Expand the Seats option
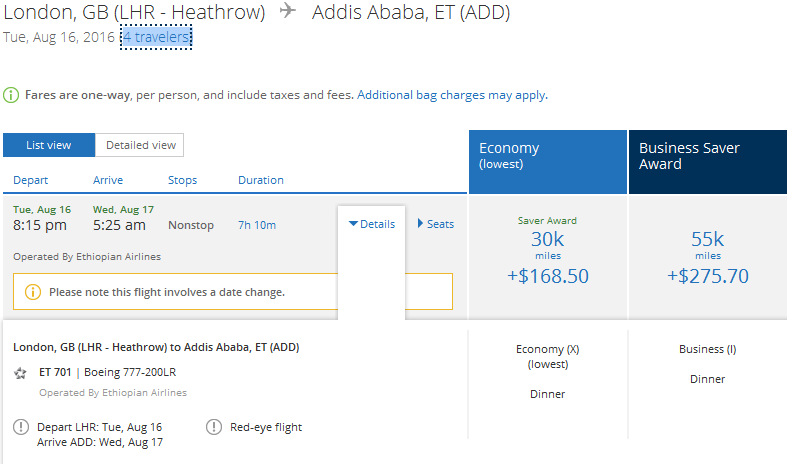Image resolution: width=787 pixels, height=464 pixels. coord(435,224)
